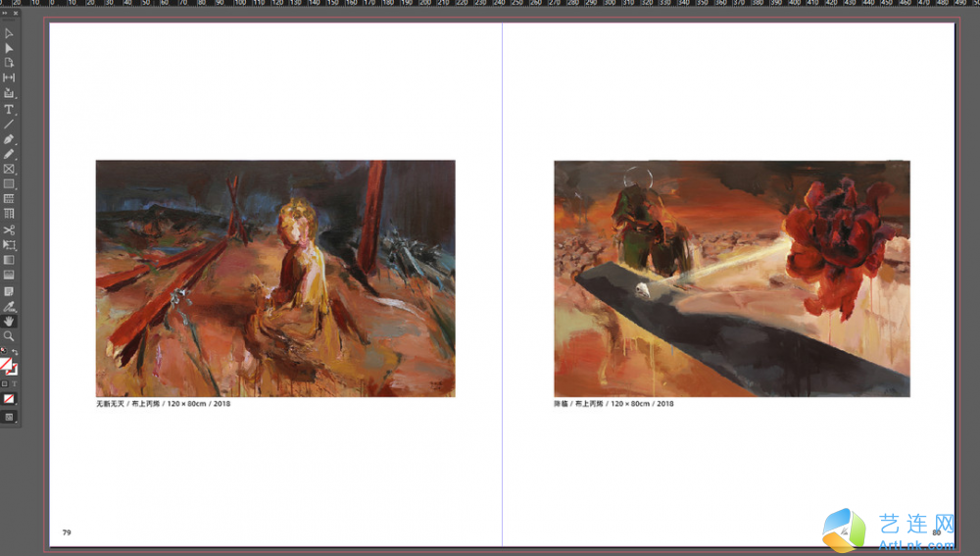Select the Eyedropper tool
Screen dimensions: 980x556
tap(9, 307)
